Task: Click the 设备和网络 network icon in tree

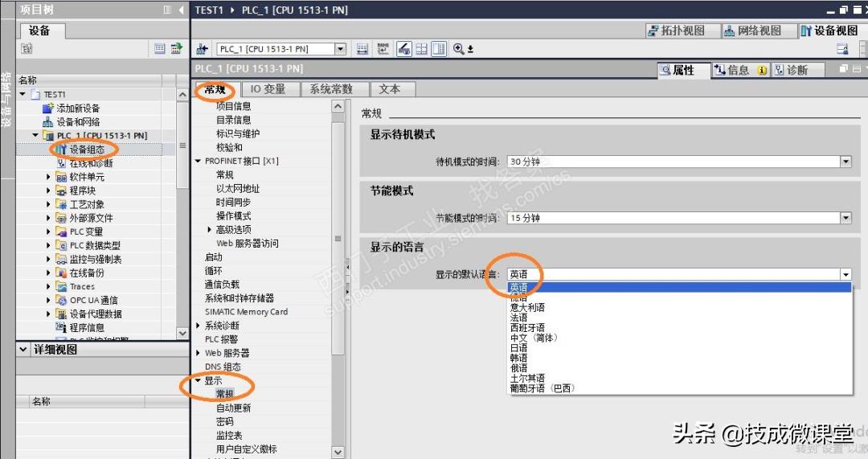Action: 48,122
